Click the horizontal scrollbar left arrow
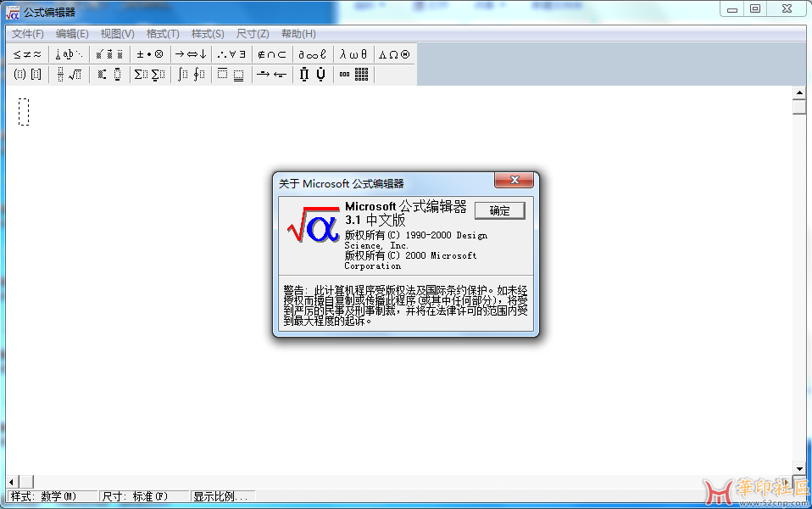 [x=11, y=482]
